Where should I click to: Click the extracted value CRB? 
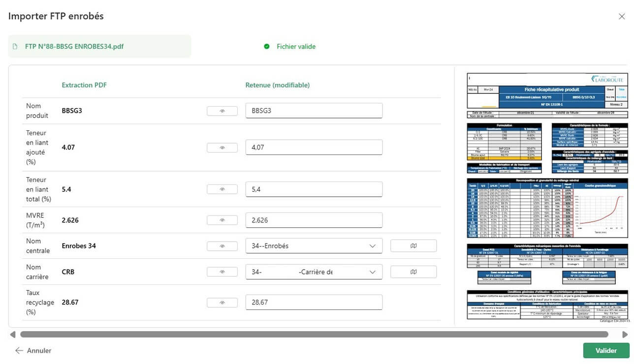(x=68, y=272)
